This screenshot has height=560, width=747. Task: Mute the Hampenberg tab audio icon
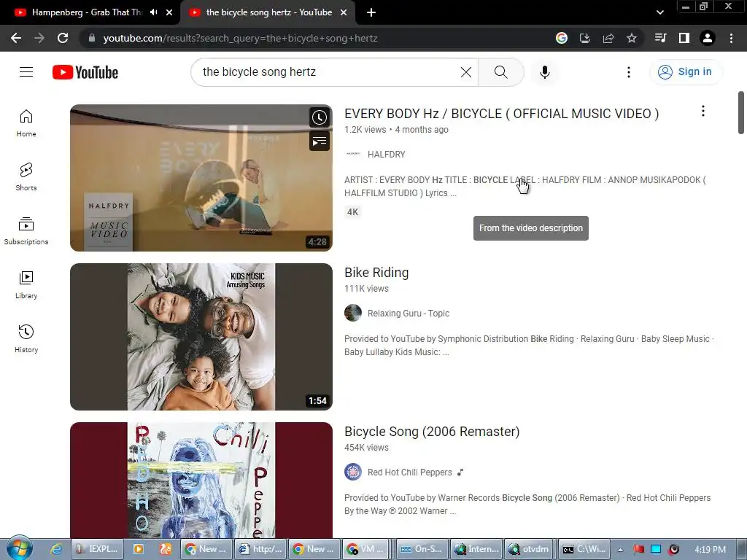coord(153,12)
